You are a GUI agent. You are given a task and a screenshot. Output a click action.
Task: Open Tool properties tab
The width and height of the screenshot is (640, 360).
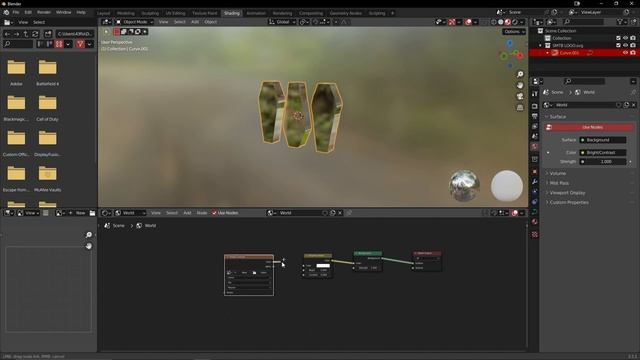535,94
